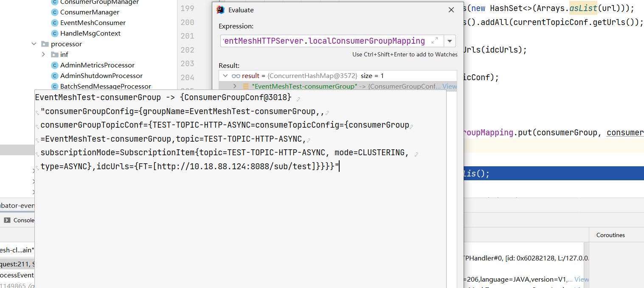Click line number 200 in the gutter
The width and height of the screenshot is (644, 288).
point(187,22)
